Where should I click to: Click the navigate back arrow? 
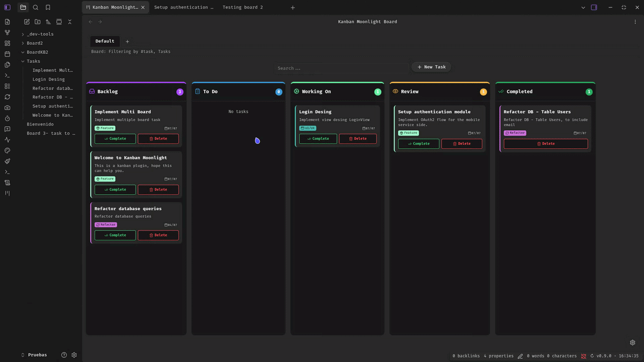(91, 22)
